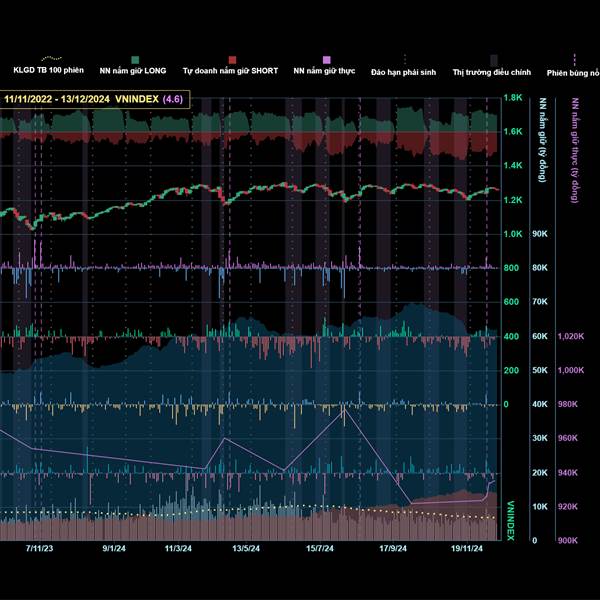Click the dashed line marker above Đáo hạn phái sinh
600x600 pixels.
(x=404, y=60)
